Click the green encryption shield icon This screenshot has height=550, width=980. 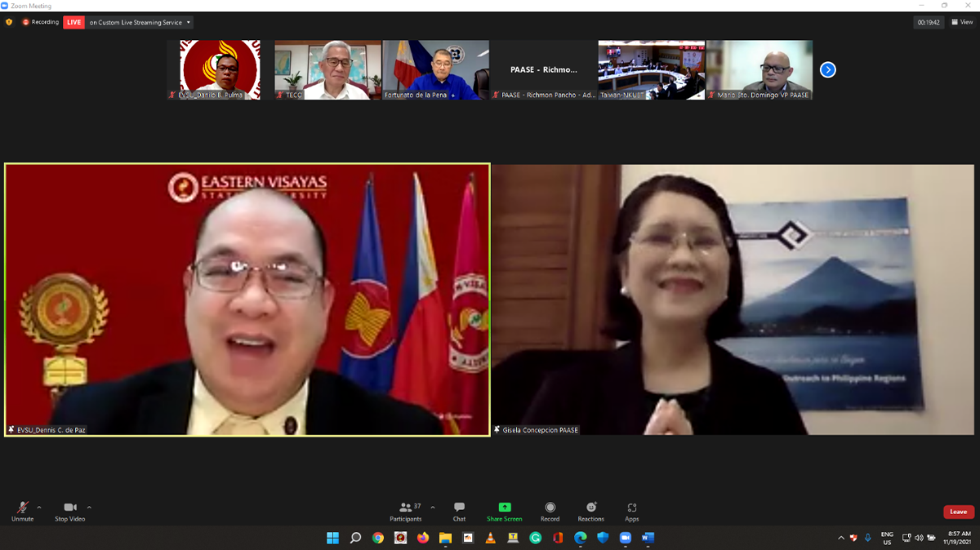[x=9, y=22]
